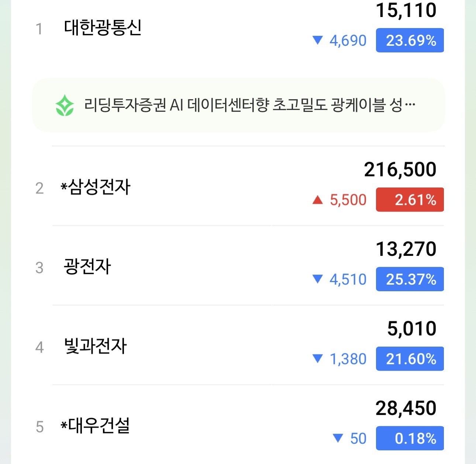This screenshot has height=464, width=476.
Task: Tap the red 2.61% change badge
Action: [x=410, y=200]
